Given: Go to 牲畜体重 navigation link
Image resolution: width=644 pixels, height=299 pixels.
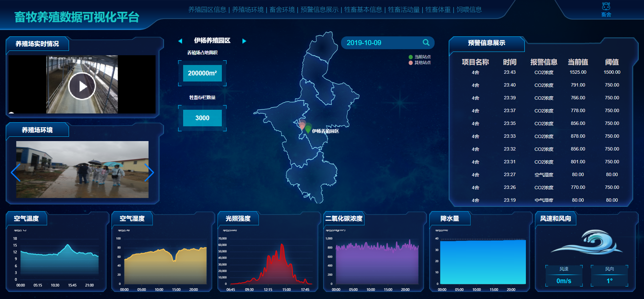Looking at the screenshot, I should [438, 10].
